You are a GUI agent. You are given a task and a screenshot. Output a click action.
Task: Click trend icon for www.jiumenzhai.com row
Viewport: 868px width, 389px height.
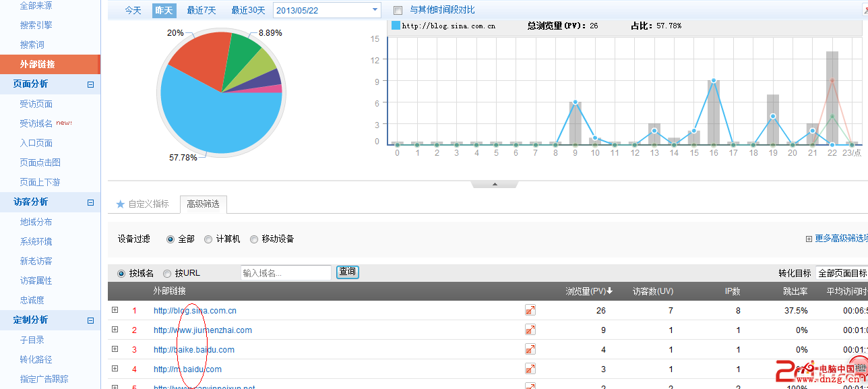tap(530, 330)
